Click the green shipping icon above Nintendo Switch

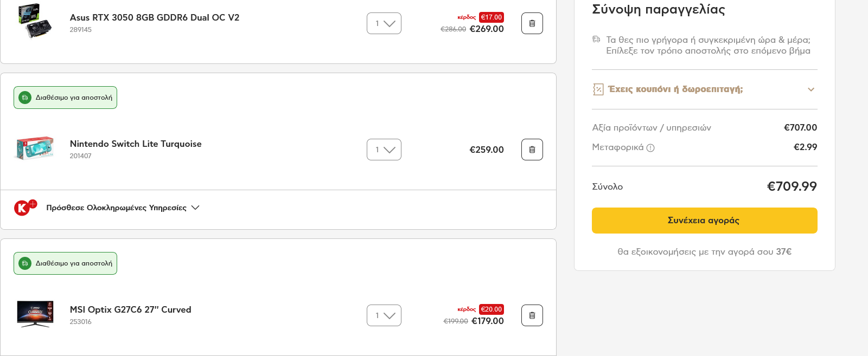(25, 98)
